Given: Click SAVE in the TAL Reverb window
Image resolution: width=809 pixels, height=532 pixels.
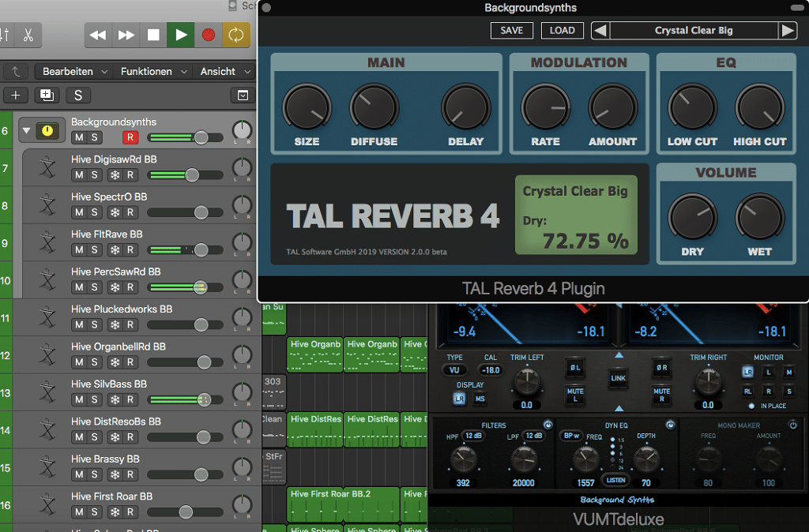Looking at the screenshot, I should tap(511, 31).
